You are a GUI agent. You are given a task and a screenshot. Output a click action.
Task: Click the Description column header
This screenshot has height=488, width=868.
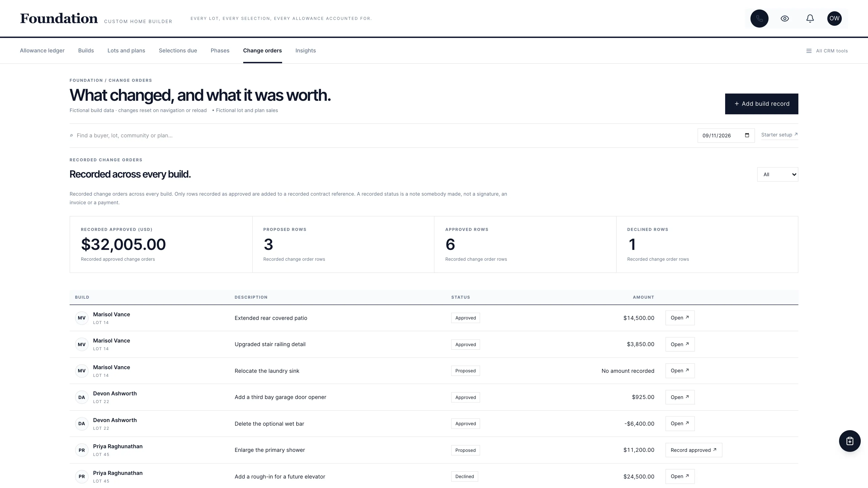251,297
